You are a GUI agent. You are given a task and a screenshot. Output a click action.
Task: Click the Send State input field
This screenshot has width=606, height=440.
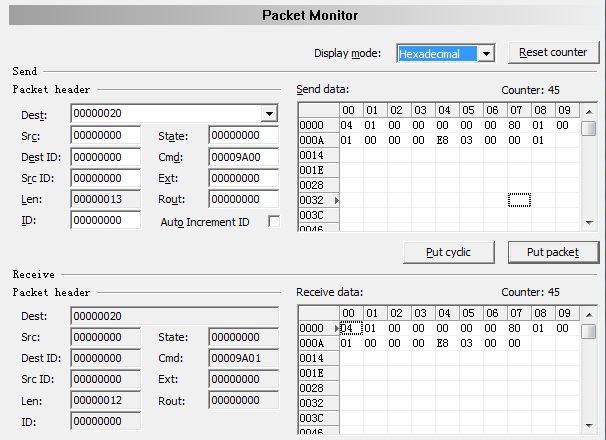(243, 135)
